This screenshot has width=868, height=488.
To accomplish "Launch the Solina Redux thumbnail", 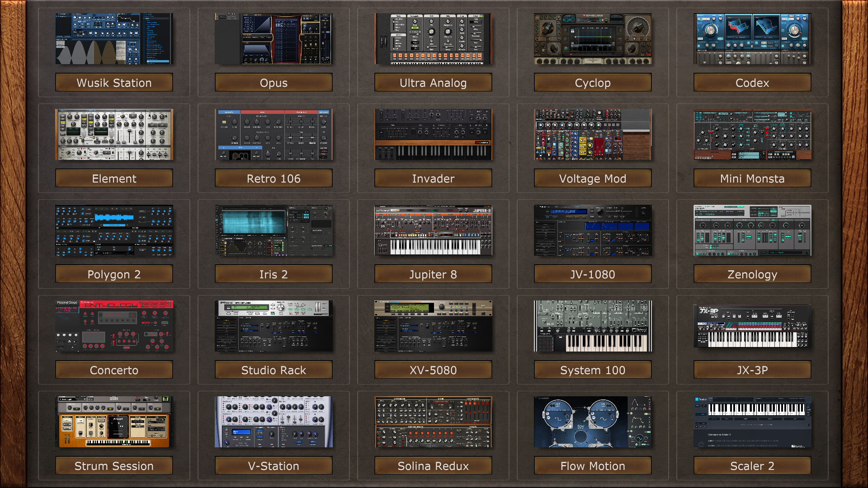I will point(433,422).
